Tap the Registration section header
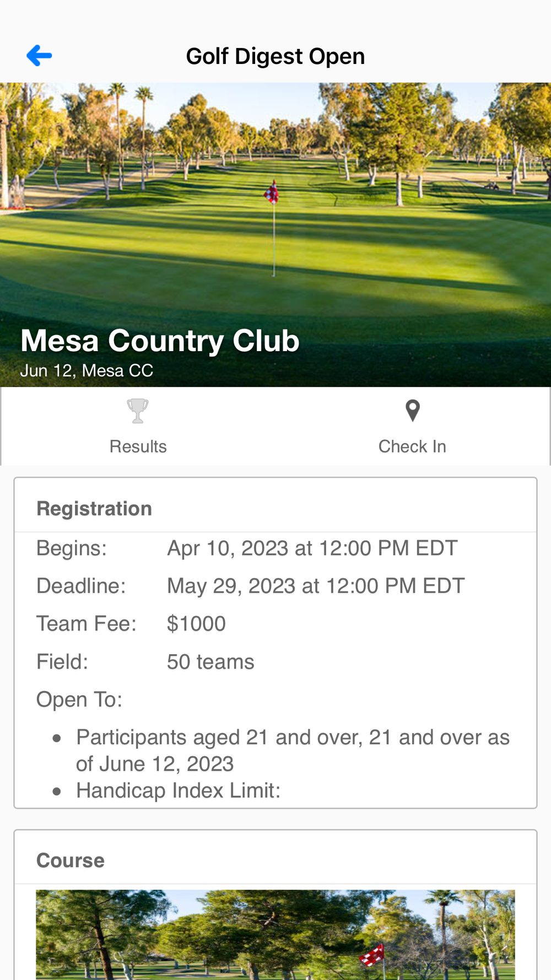The image size is (551, 980). (x=94, y=508)
